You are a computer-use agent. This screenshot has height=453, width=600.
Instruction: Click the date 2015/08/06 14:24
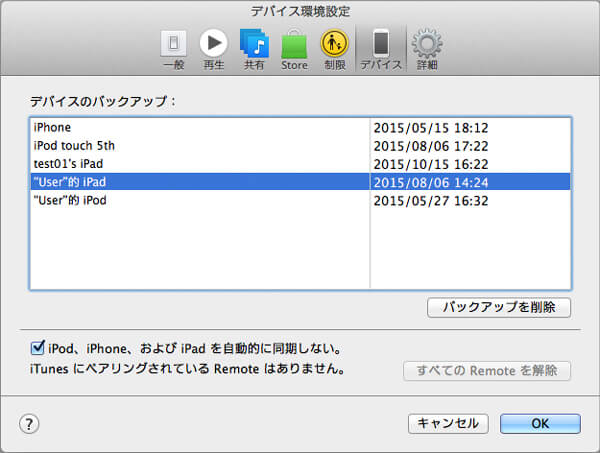coord(431,183)
